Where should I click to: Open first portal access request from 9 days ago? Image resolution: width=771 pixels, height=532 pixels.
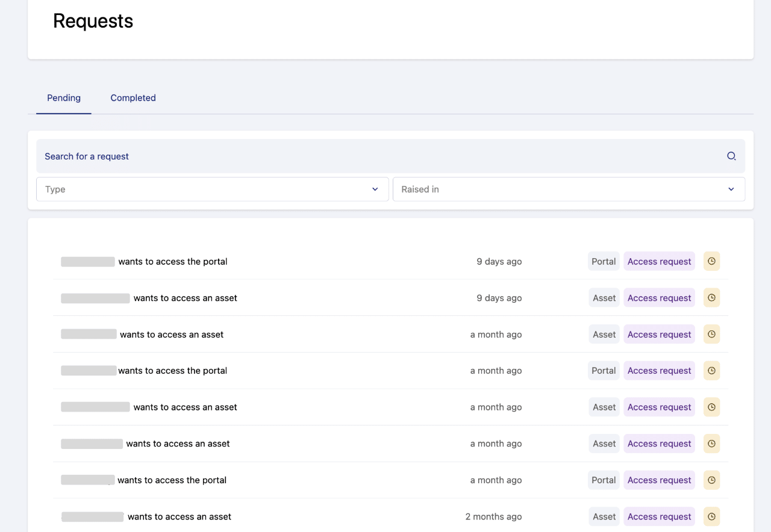coord(173,262)
